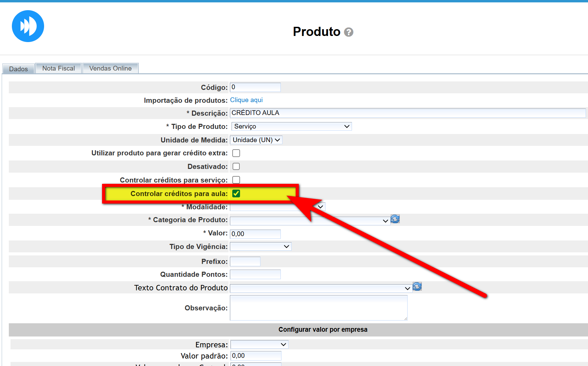The height and width of the screenshot is (366, 588).
Task: Click the 'Clique aqui' import link
Action: click(x=246, y=100)
